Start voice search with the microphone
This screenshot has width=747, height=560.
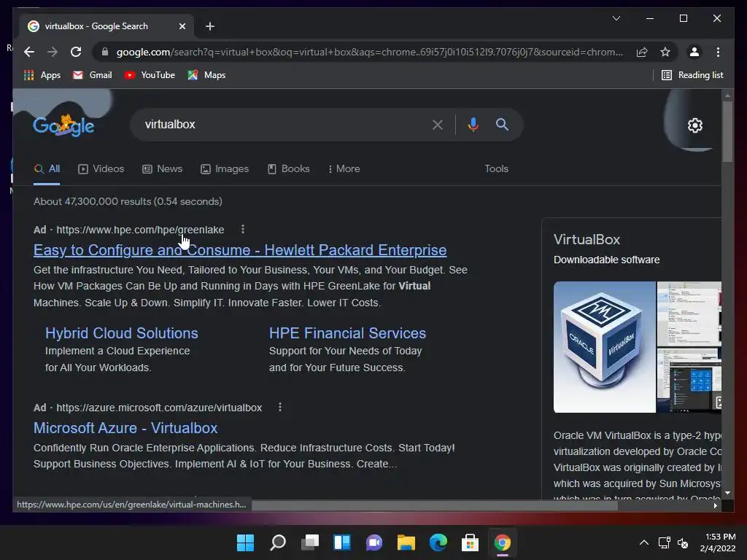[473, 125]
